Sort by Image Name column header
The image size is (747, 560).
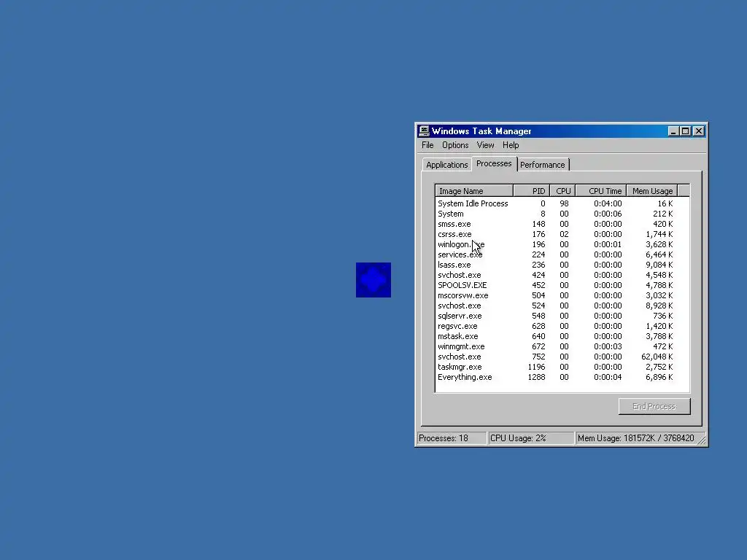474,191
